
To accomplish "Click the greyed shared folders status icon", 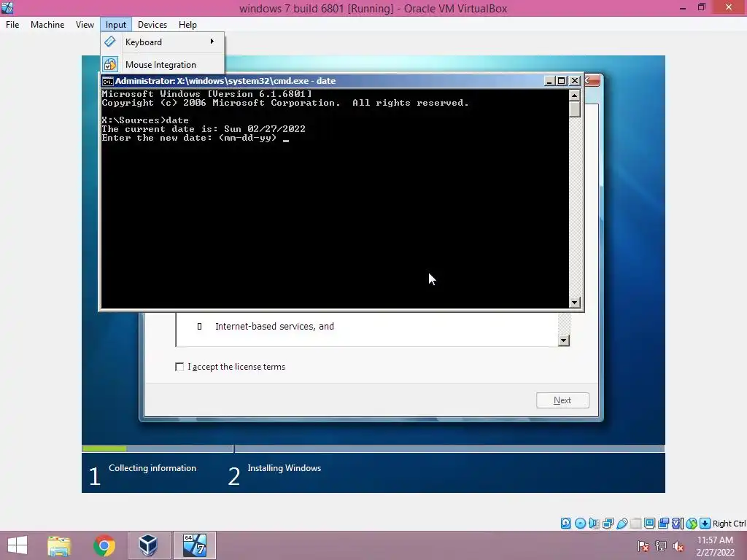I will pyautogui.click(x=635, y=524).
